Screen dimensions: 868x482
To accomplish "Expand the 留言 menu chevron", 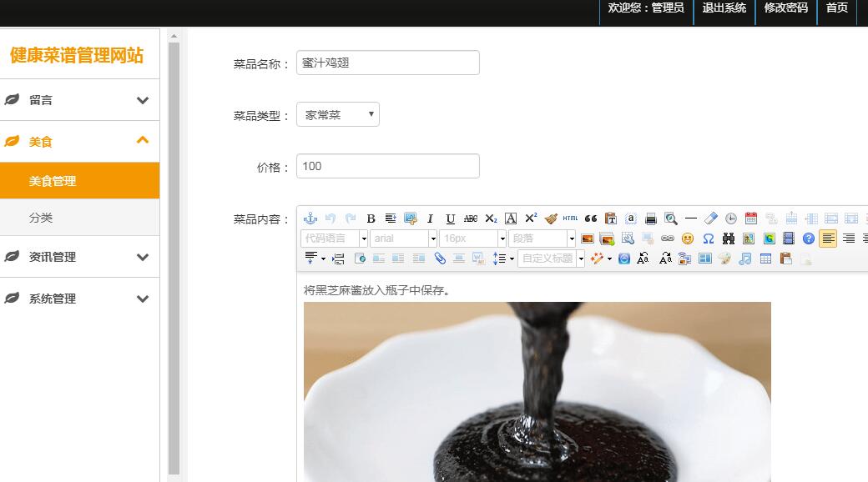I will [143, 100].
